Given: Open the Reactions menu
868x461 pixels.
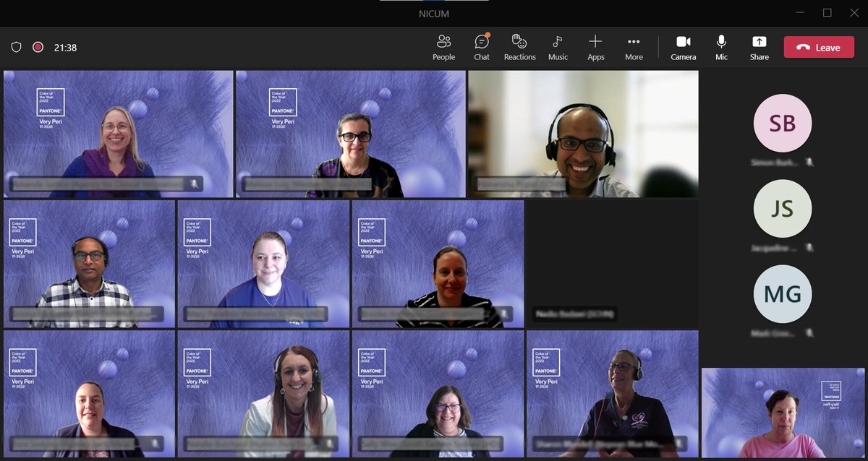Looking at the screenshot, I should point(519,48).
